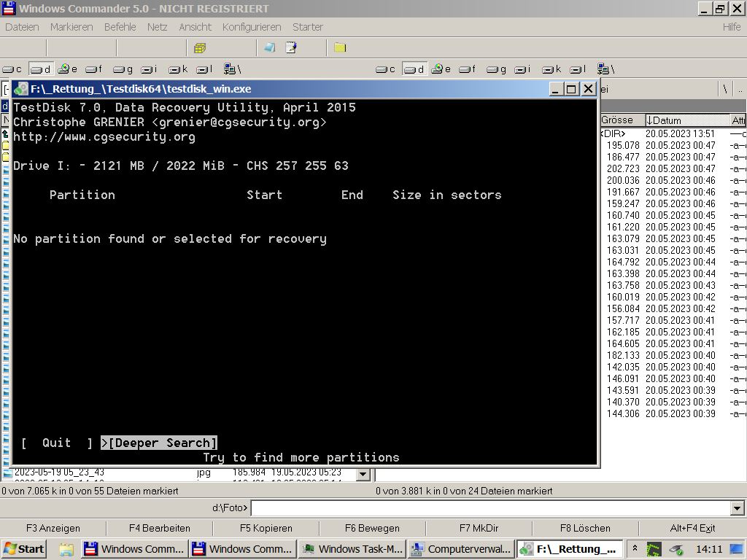Click the blue notepad toolbar icon
Image resolution: width=747 pixels, height=560 pixels.
click(x=270, y=47)
